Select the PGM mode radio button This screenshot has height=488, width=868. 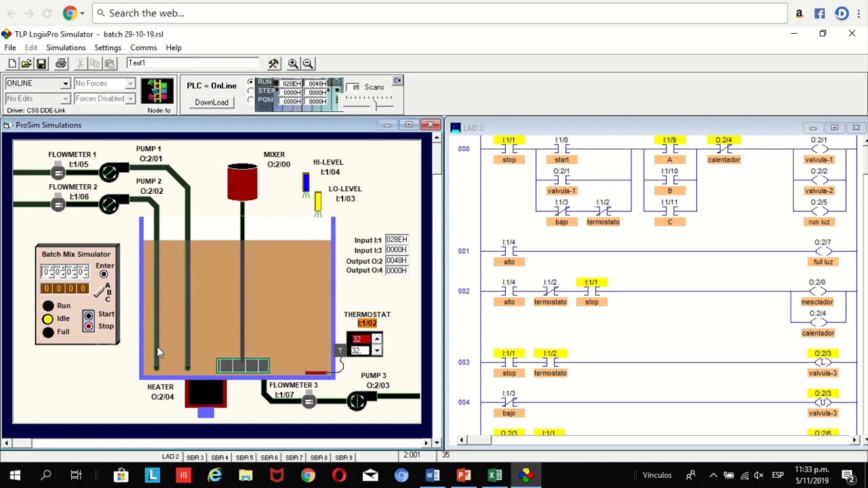click(251, 100)
